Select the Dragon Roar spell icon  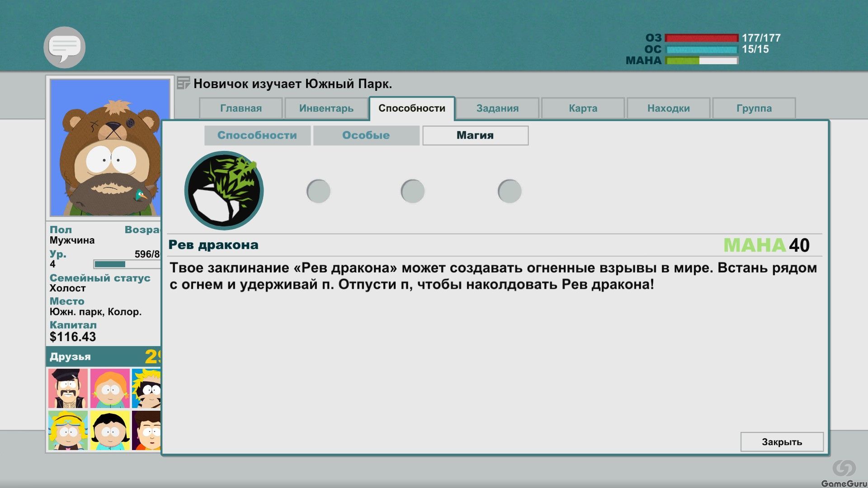point(224,190)
